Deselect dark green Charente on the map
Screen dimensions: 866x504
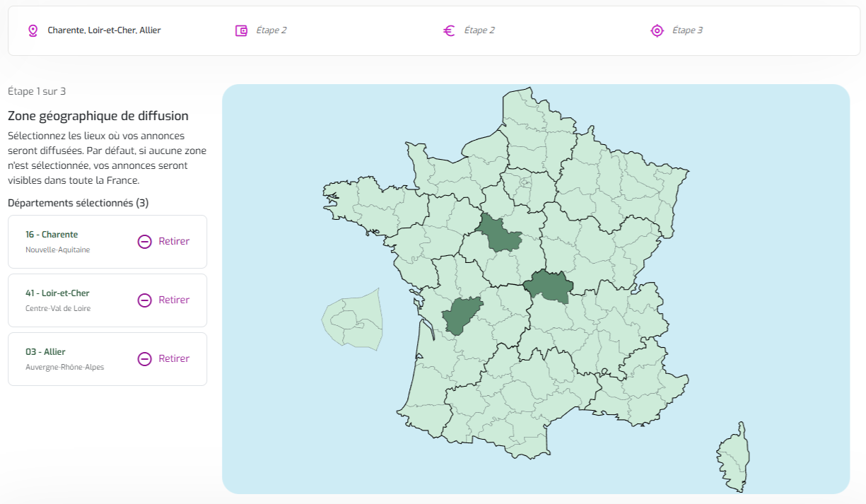461,315
